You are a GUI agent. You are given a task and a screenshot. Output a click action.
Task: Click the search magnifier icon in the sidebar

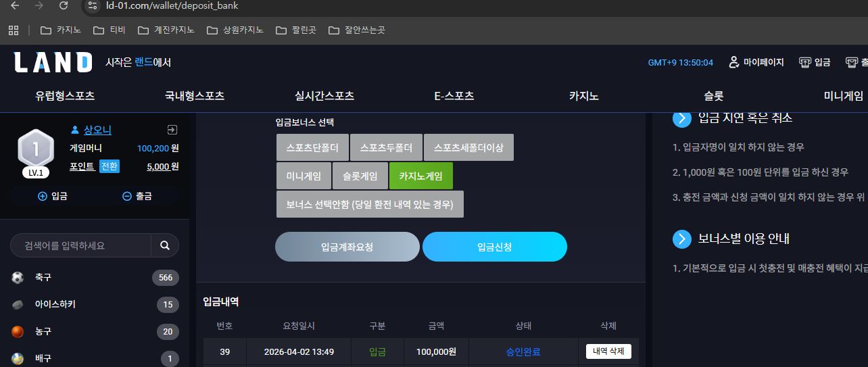[x=165, y=245]
